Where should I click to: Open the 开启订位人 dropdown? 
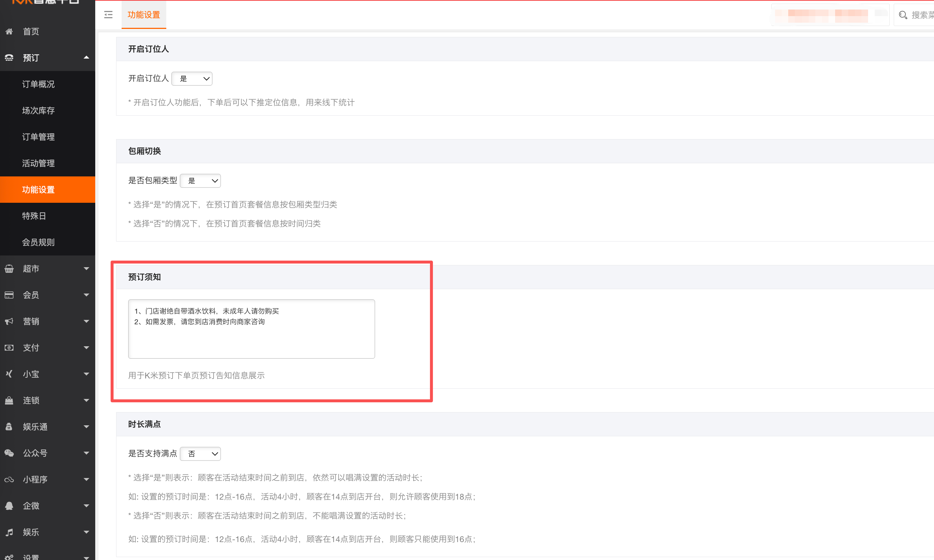(192, 78)
